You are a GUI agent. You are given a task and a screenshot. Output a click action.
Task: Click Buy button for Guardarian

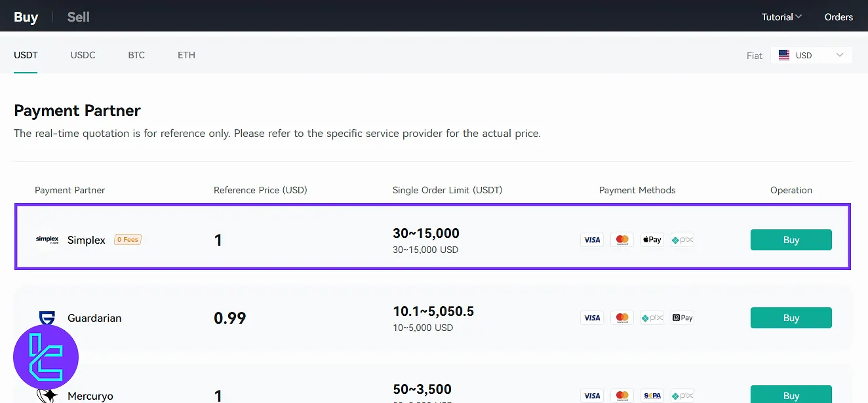click(791, 318)
